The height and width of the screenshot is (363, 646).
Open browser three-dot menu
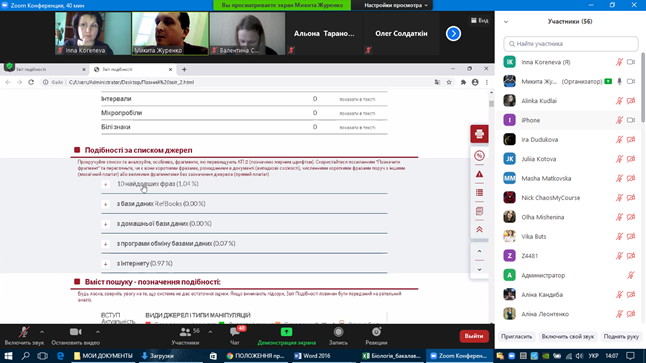click(487, 82)
